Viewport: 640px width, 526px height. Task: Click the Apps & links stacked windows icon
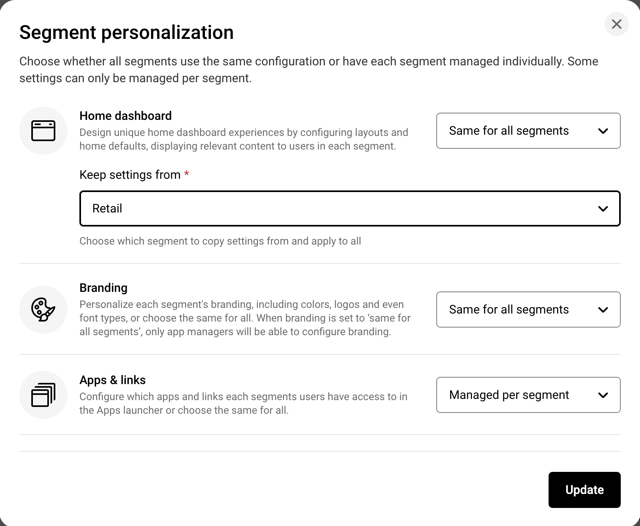(43, 395)
